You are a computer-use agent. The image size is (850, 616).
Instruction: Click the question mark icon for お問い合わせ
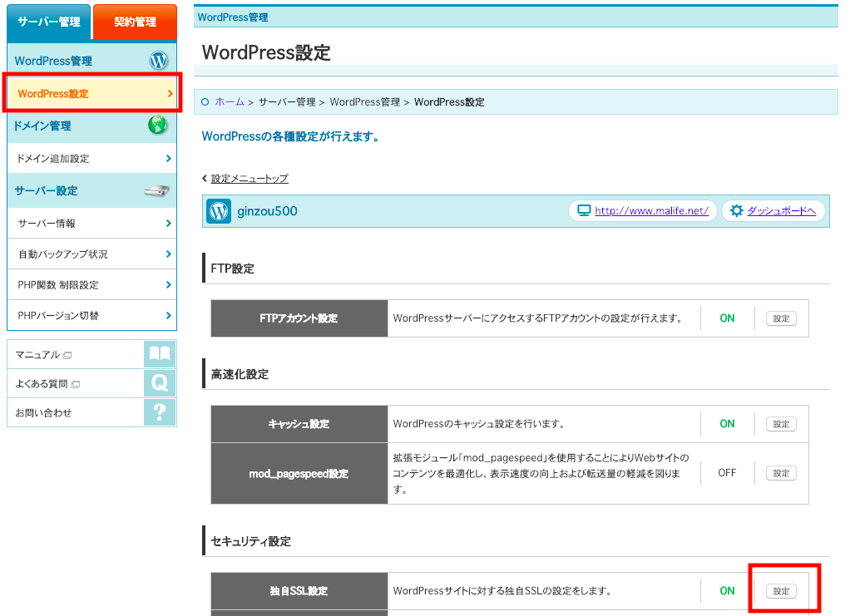coord(160,412)
